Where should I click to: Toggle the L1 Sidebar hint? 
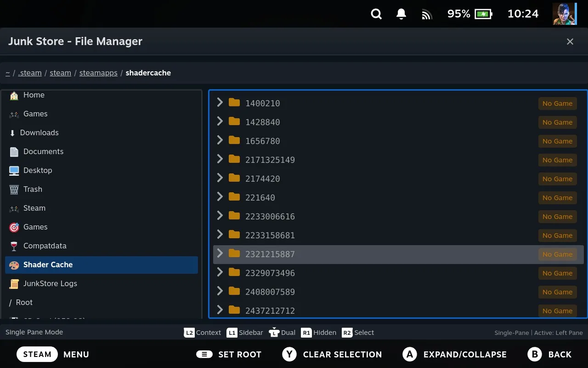click(x=245, y=333)
